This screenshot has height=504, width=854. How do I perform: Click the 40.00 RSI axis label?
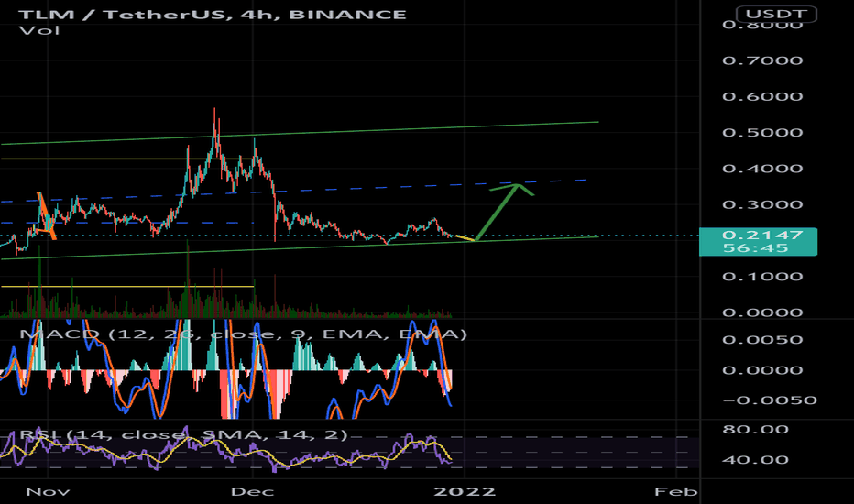click(755, 460)
